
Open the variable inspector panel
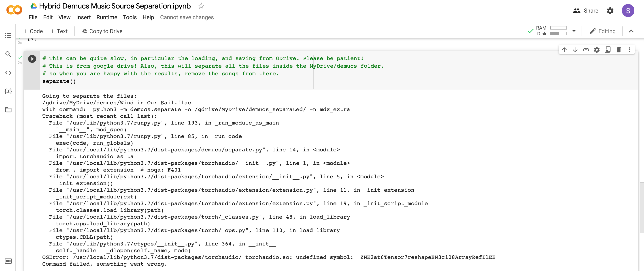[8, 91]
